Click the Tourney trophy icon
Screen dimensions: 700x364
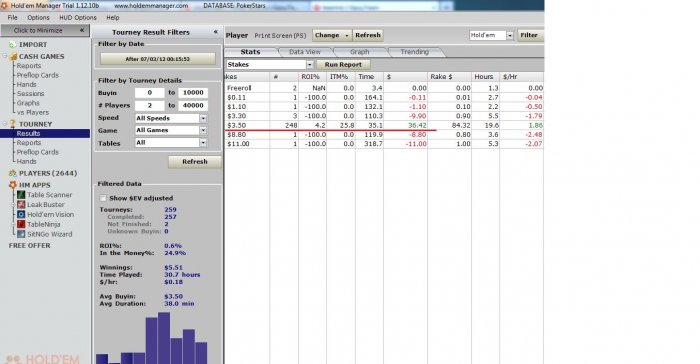click(12, 124)
